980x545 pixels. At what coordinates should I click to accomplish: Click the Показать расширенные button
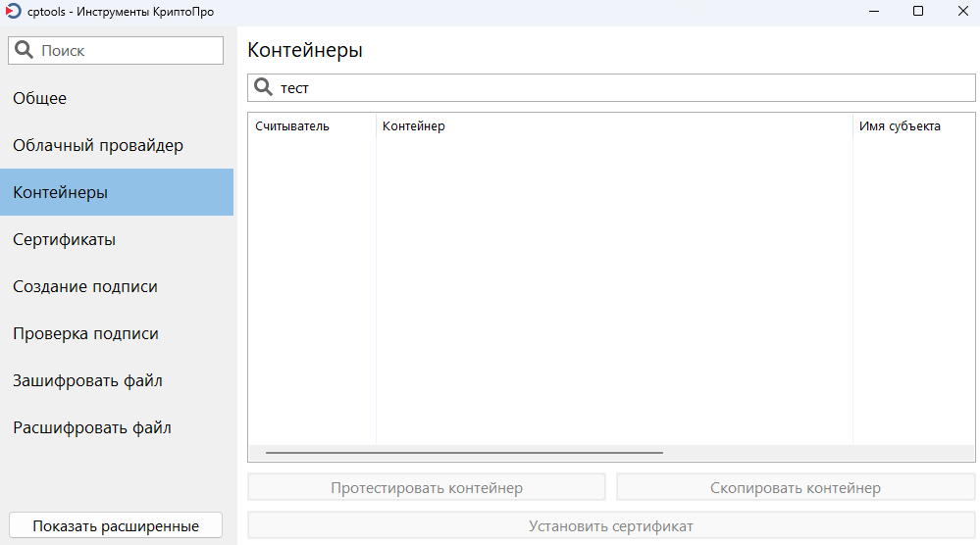click(116, 525)
